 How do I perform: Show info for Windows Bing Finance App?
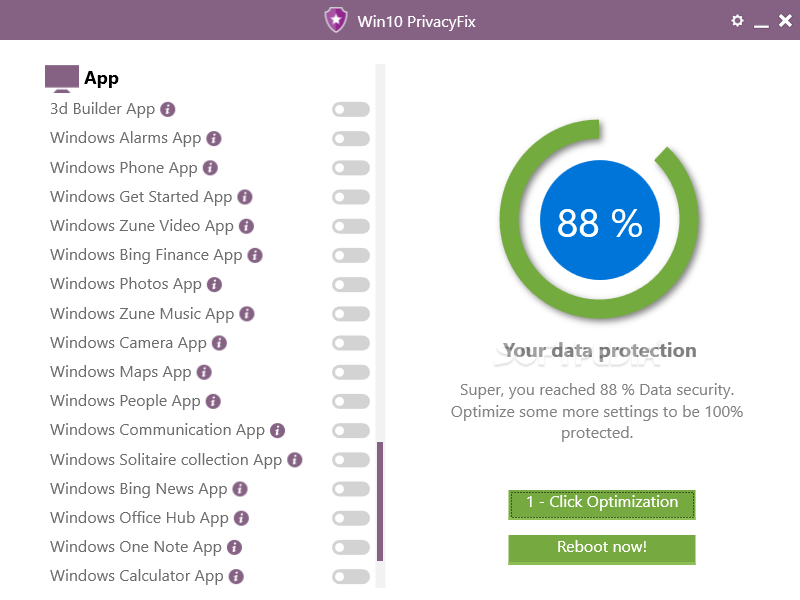point(255,255)
